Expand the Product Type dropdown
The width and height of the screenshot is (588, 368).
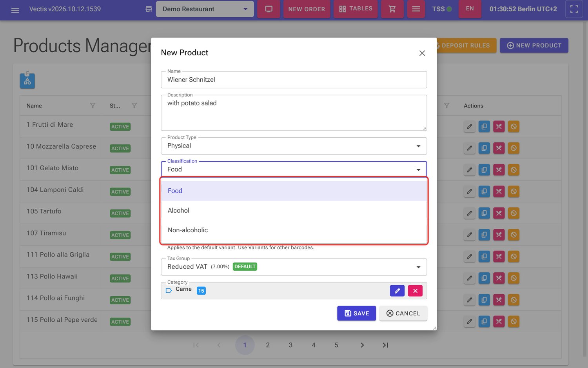pos(294,146)
